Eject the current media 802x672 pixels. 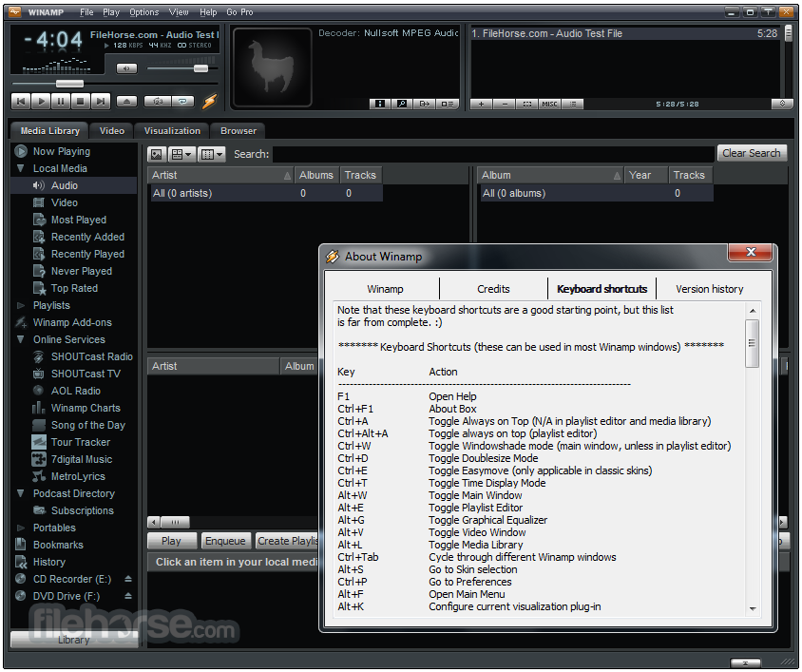[125, 102]
